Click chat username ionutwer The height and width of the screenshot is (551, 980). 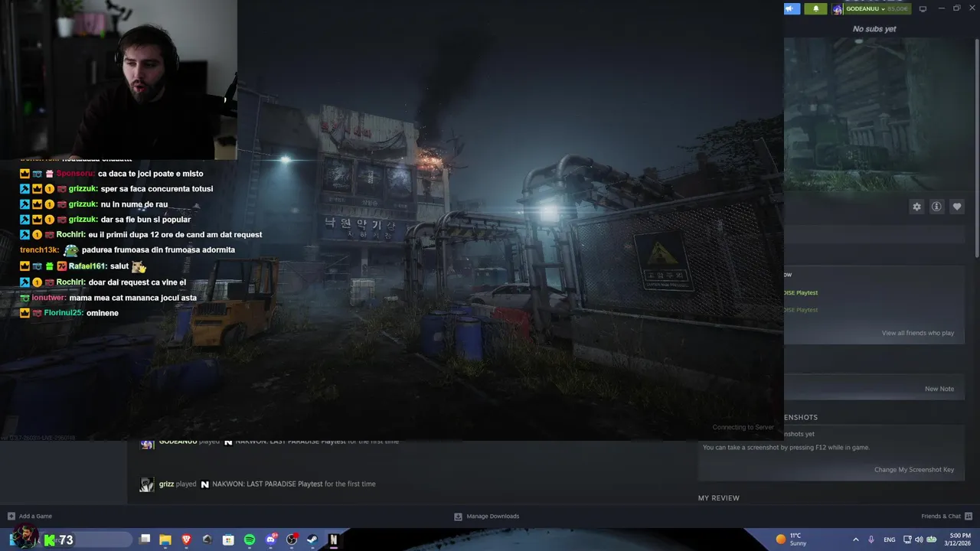(49, 298)
